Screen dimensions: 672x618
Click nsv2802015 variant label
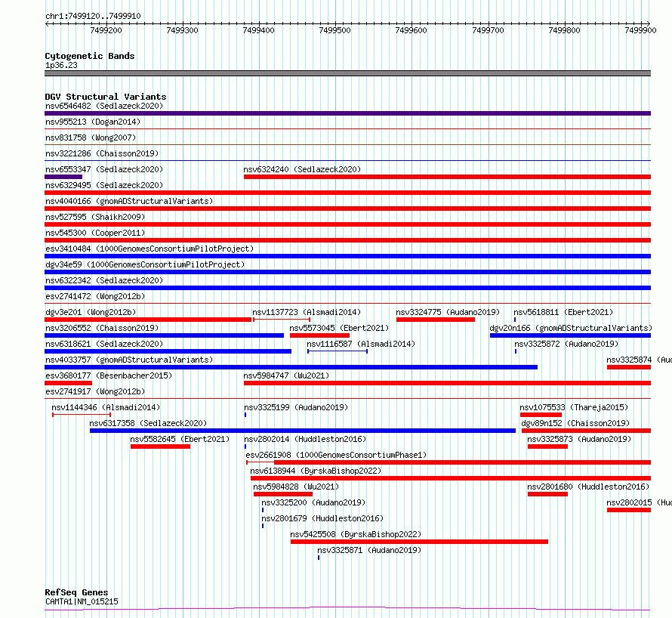639,502
